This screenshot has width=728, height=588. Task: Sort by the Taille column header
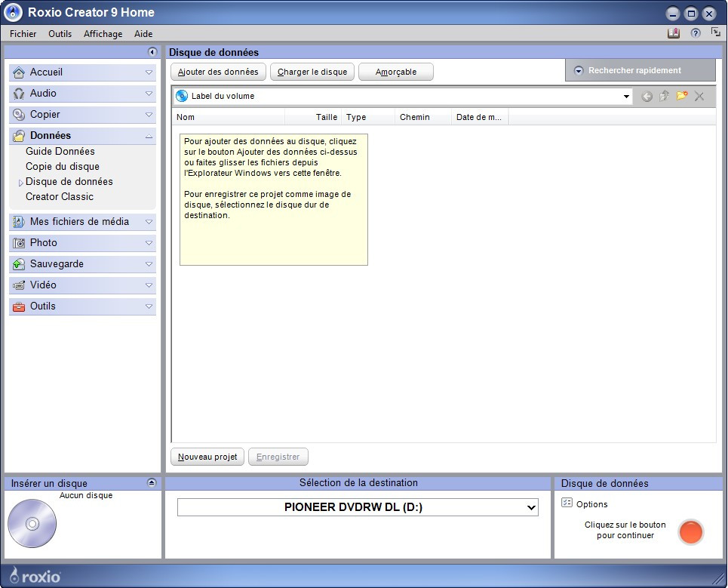(313, 117)
